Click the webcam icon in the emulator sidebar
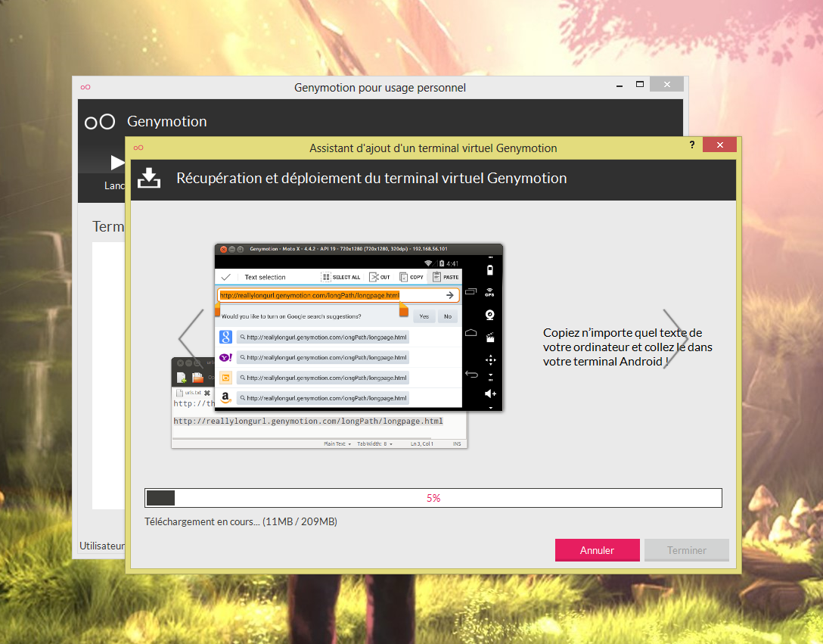The image size is (823, 644). (x=489, y=315)
